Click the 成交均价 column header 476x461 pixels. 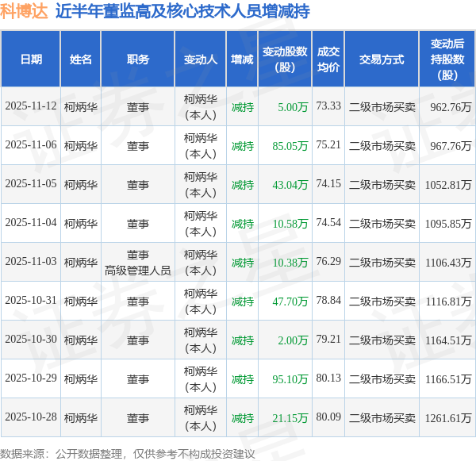(x=328, y=60)
